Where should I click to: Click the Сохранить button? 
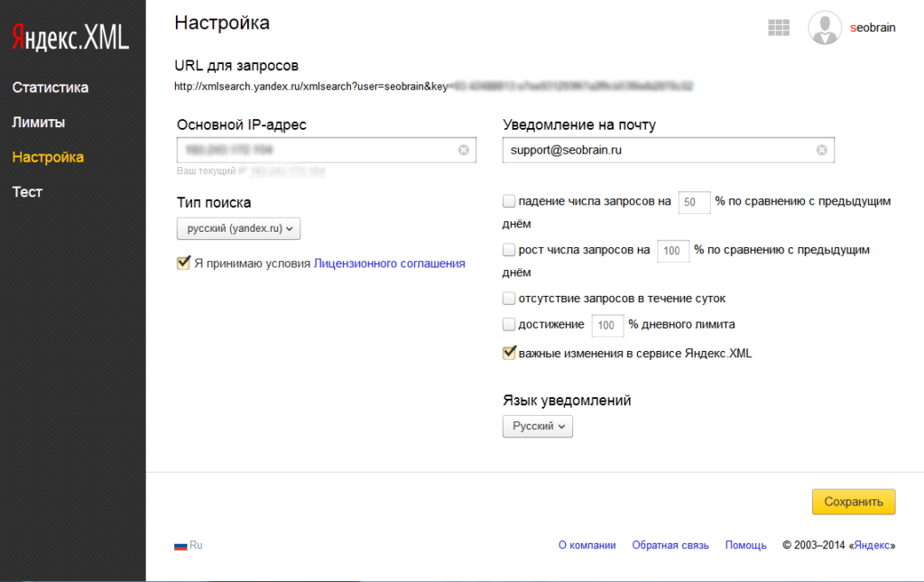(x=854, y=502)
